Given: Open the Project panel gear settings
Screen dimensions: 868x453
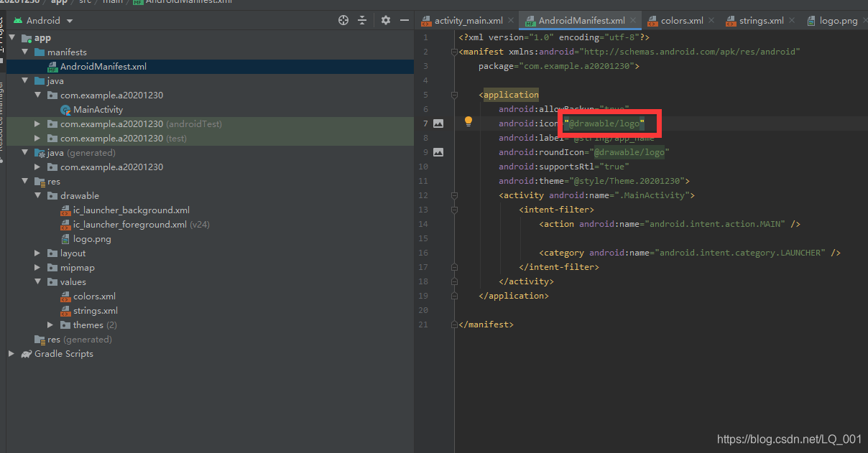Looking at the screenshot, I should coord(386,20).
